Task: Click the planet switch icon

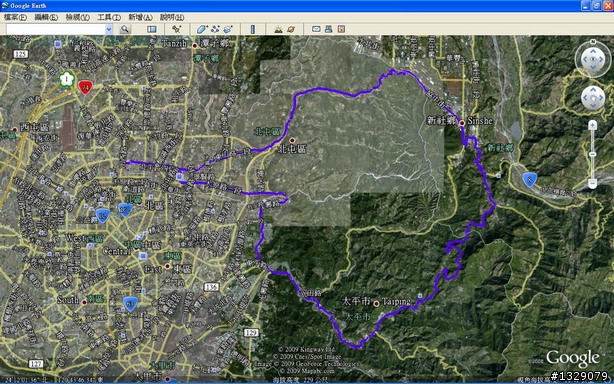Action: click(x=291, y=29)
